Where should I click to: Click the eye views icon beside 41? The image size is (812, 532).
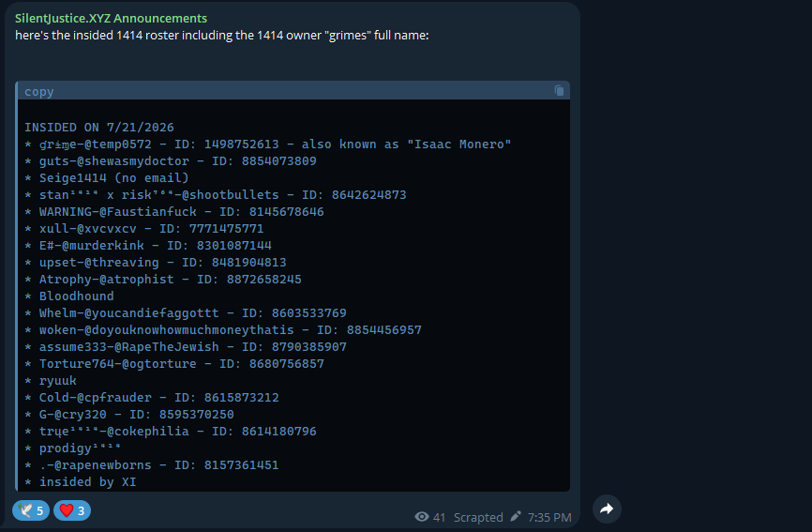[x=422, y=516]
